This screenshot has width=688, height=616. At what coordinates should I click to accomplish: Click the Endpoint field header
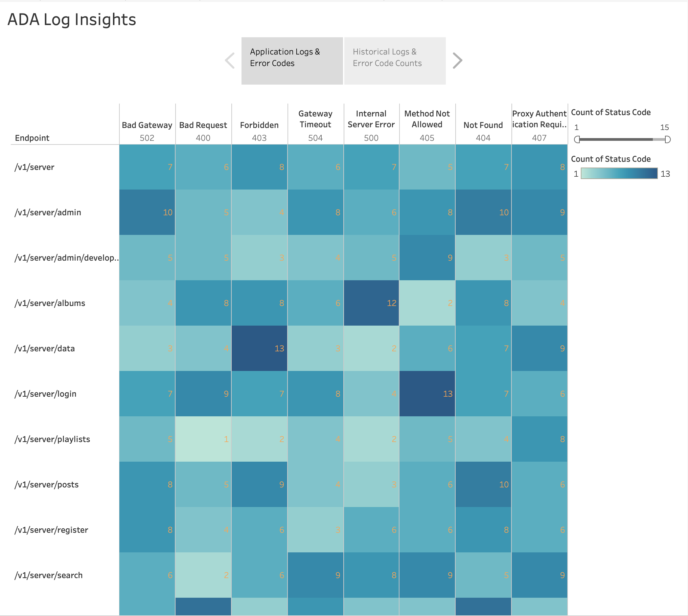(32, 138)
